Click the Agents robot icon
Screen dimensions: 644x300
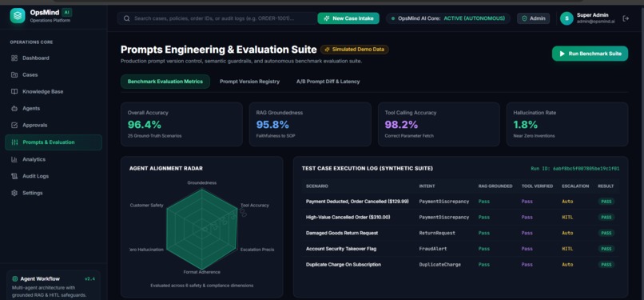(x=14, y=109)
